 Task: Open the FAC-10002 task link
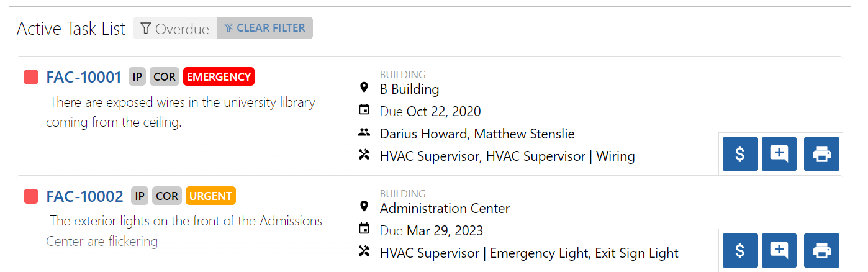tap(84, 197)
